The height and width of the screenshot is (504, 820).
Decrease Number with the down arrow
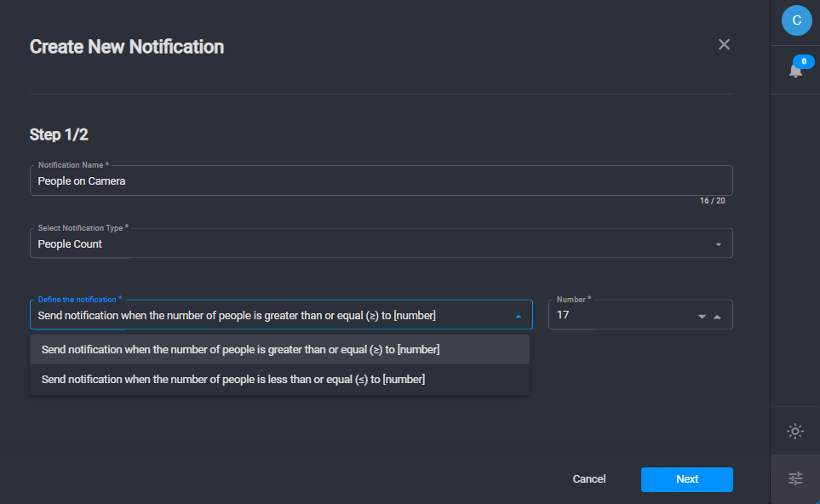702,317
